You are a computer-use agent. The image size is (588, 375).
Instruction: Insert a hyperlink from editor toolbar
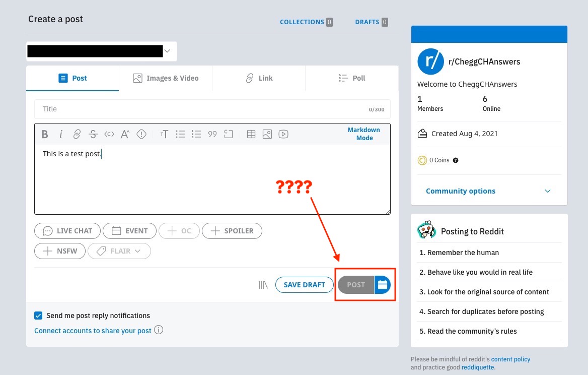pyautogui.click(x=77, y=134)
